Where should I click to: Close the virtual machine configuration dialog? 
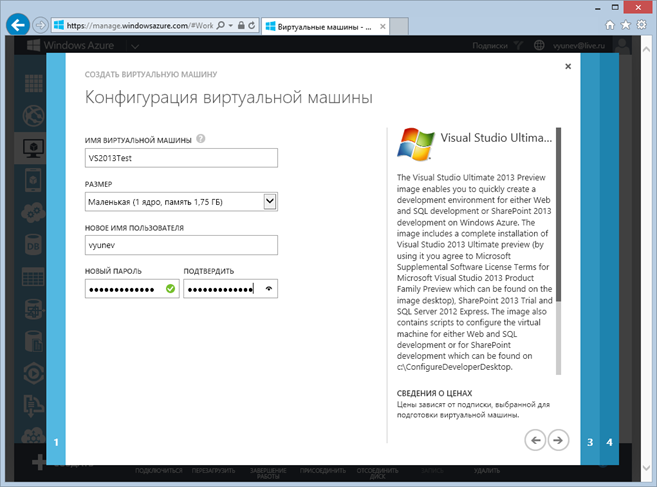[x=568, y=66]
